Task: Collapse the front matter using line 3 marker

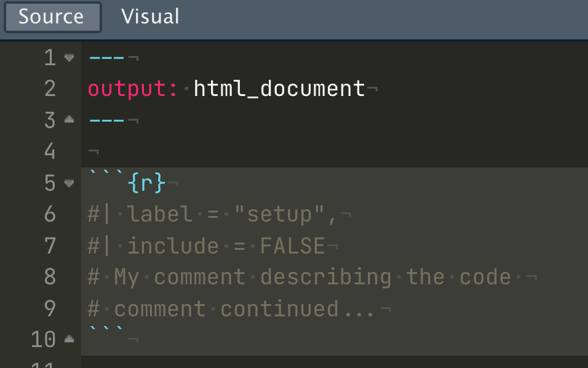Action: [69, 120]
